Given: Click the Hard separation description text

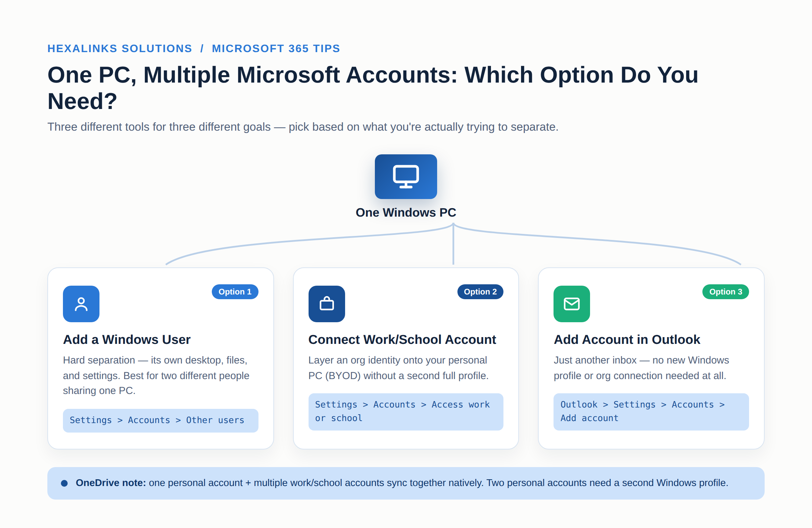Looking at the screenshot, I should [156, 375].
